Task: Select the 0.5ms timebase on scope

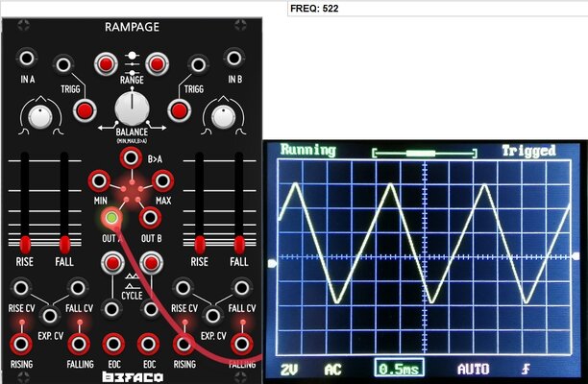Action: (399, 369)
